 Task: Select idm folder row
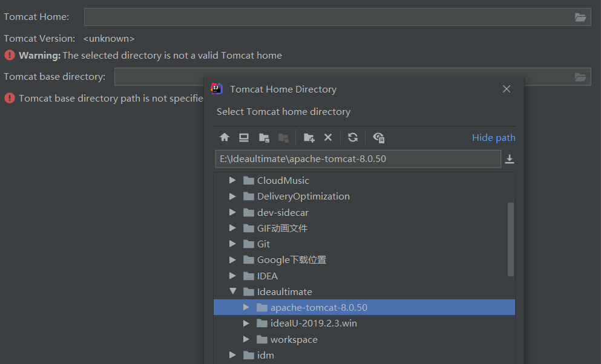(x=364, y=355)
